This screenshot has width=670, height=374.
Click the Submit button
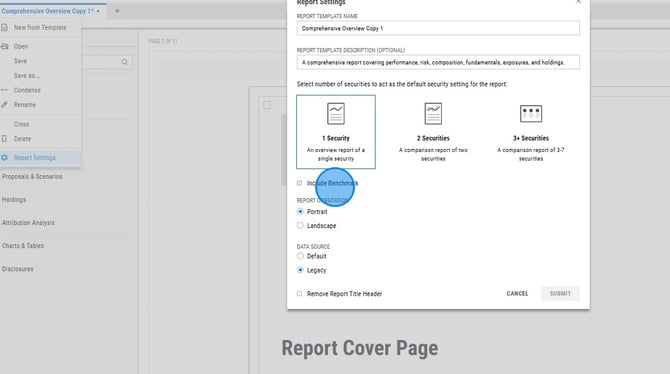pyautogui.click(x=560, y=294)
